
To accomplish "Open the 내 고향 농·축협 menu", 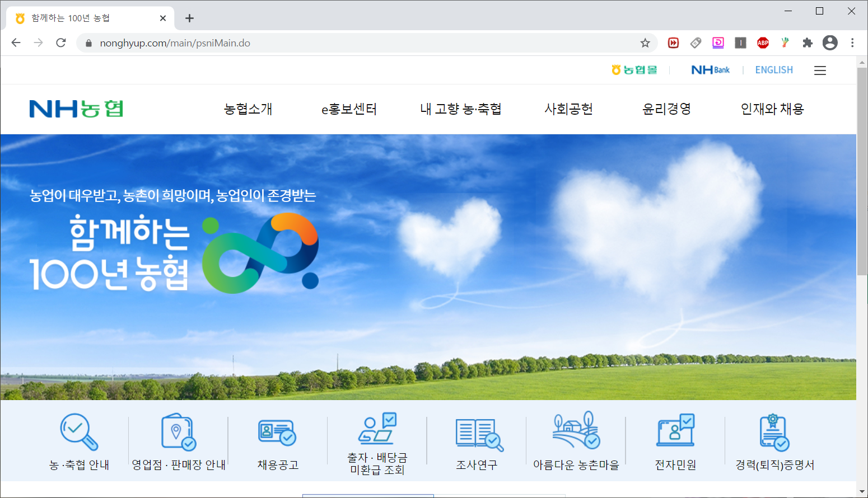I will pyautogui.click(x=461, y=109).
